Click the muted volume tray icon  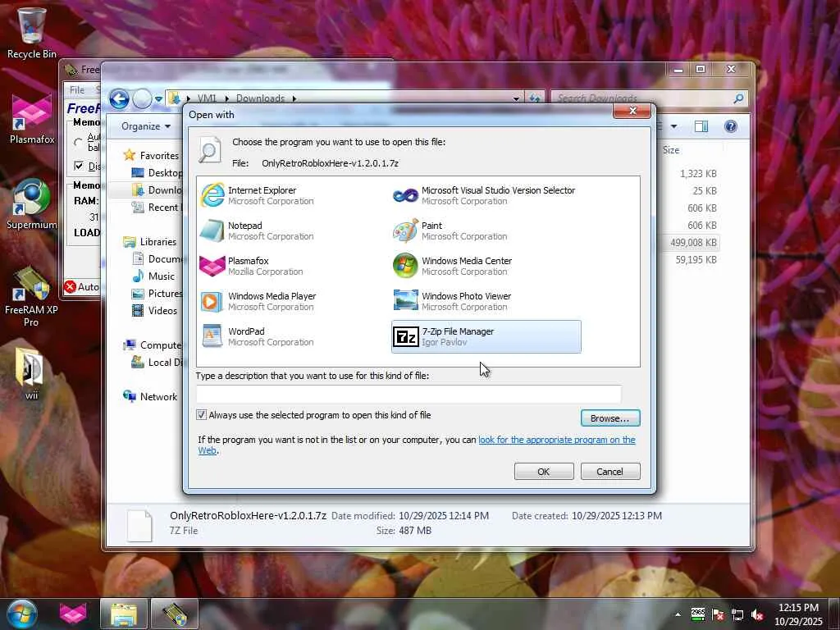tap(757, 614)
